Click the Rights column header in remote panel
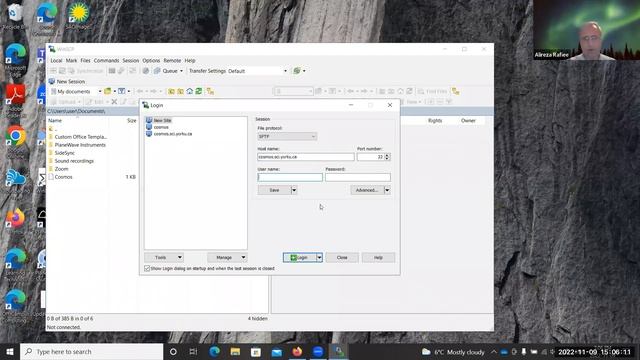 [x=435, y=121]
